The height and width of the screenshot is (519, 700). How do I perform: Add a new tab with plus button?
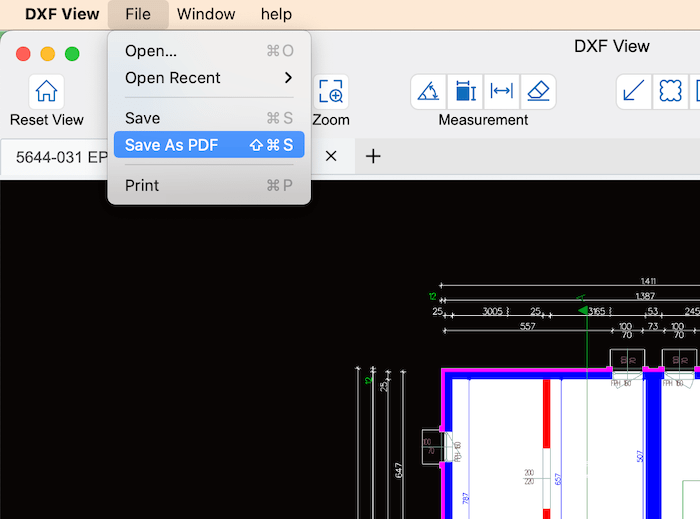pyautogui.click(x=373, y=156)
